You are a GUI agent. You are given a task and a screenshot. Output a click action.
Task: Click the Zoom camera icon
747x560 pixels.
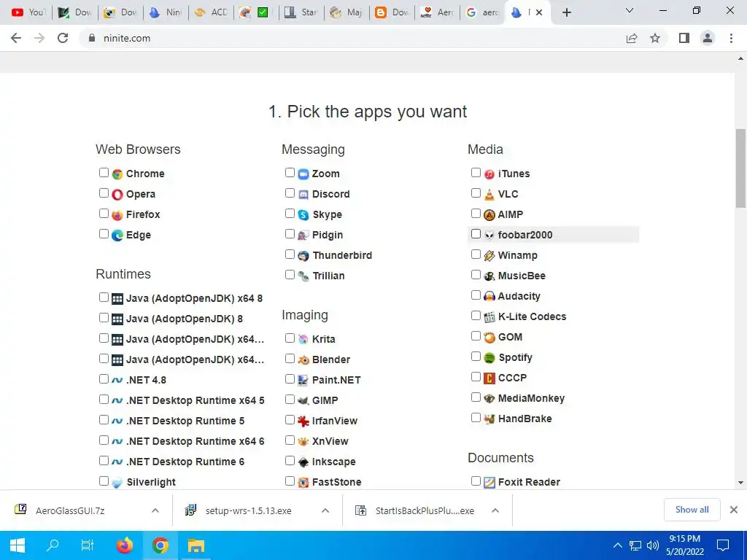[x=303, y=174]
